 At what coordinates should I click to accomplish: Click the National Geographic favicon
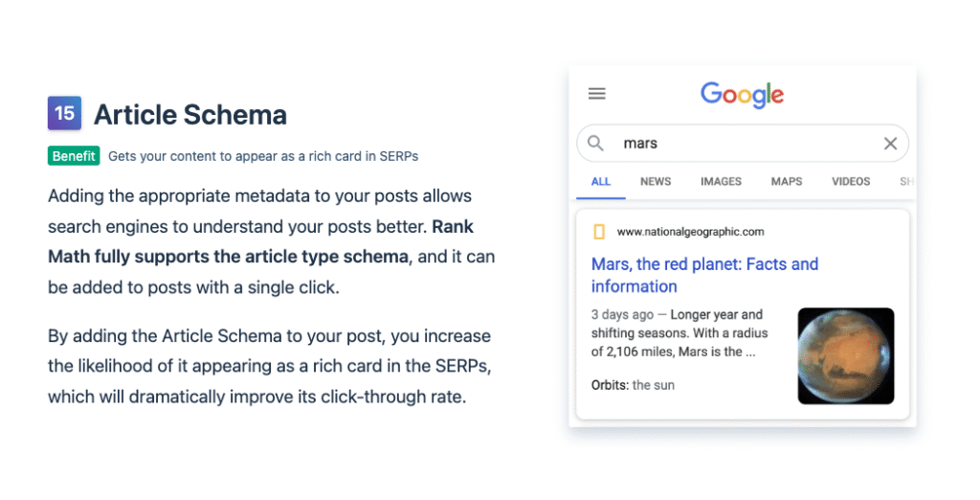[x=599, y=232]
